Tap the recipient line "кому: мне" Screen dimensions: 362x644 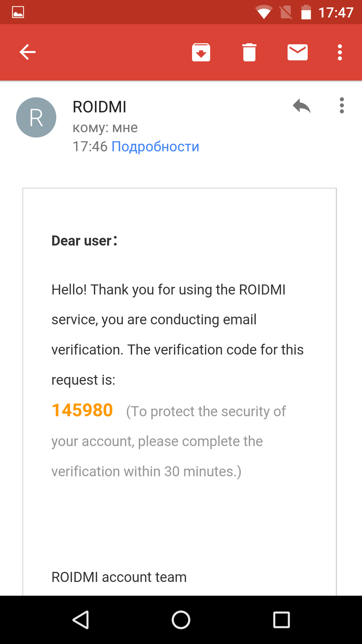[x=105, y=128]
